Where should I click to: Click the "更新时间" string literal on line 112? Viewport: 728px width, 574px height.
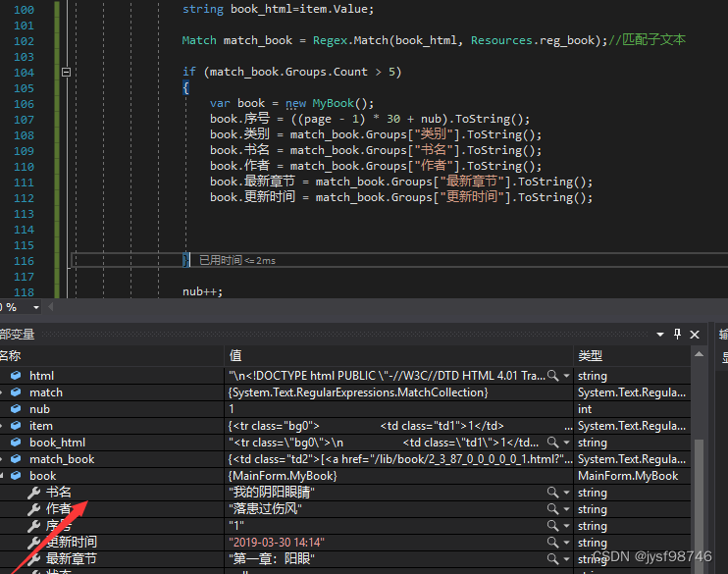click(x=472, y=197)
